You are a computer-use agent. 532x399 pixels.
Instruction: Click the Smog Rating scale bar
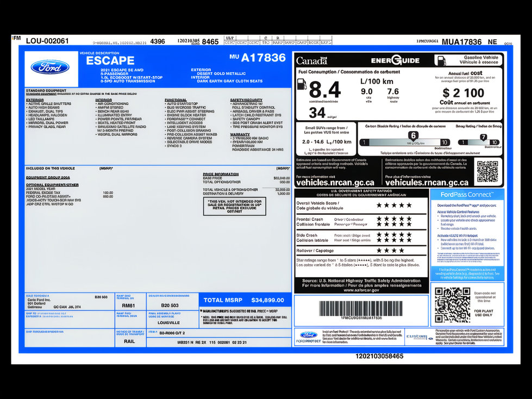(478, 142)
